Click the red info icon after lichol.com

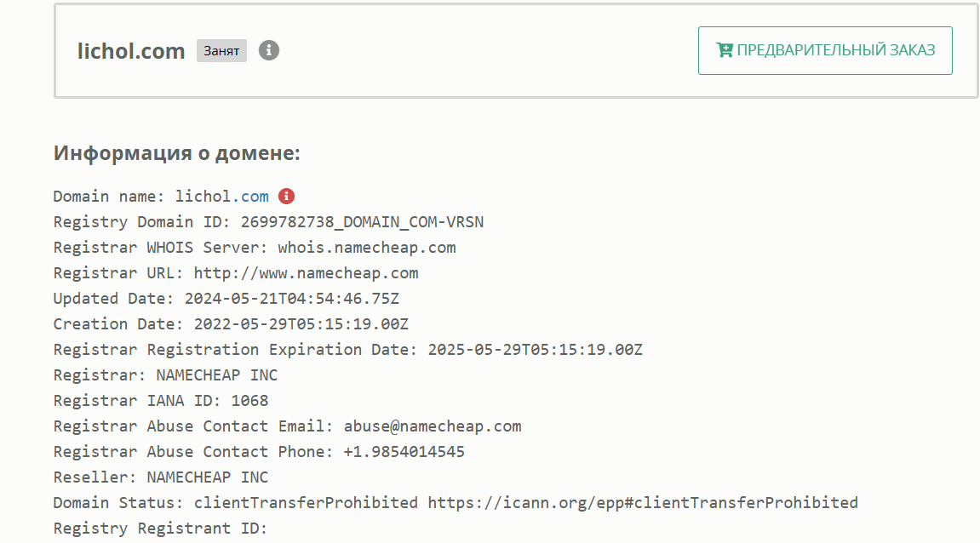tap(286, 197)
